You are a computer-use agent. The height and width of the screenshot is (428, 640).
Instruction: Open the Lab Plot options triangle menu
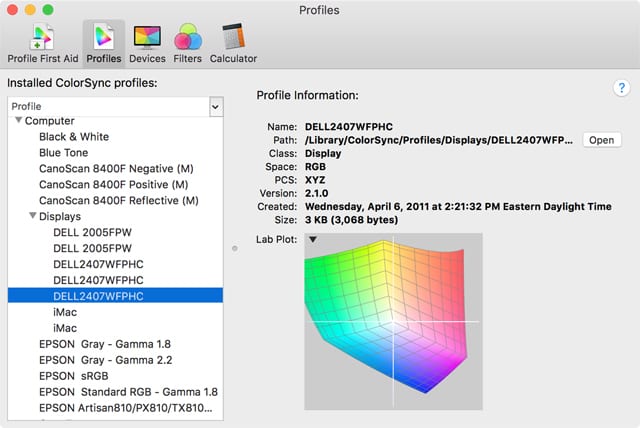(312, 239)
